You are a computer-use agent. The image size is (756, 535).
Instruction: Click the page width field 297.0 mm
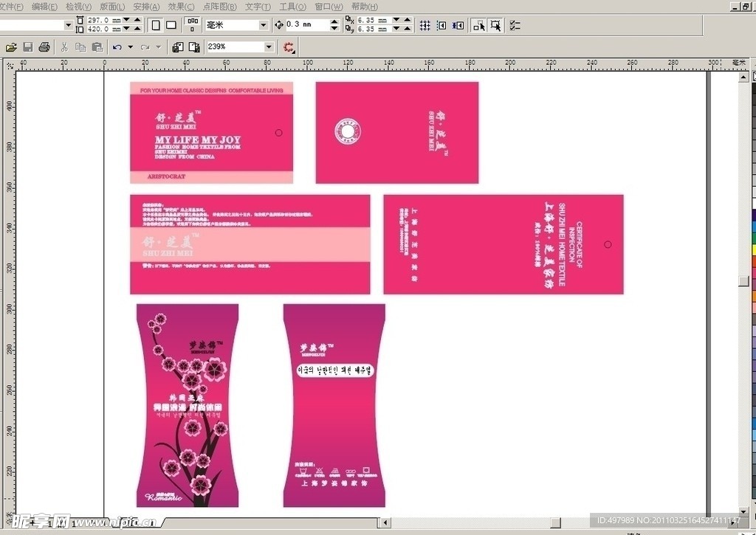[x=103, y=20]
